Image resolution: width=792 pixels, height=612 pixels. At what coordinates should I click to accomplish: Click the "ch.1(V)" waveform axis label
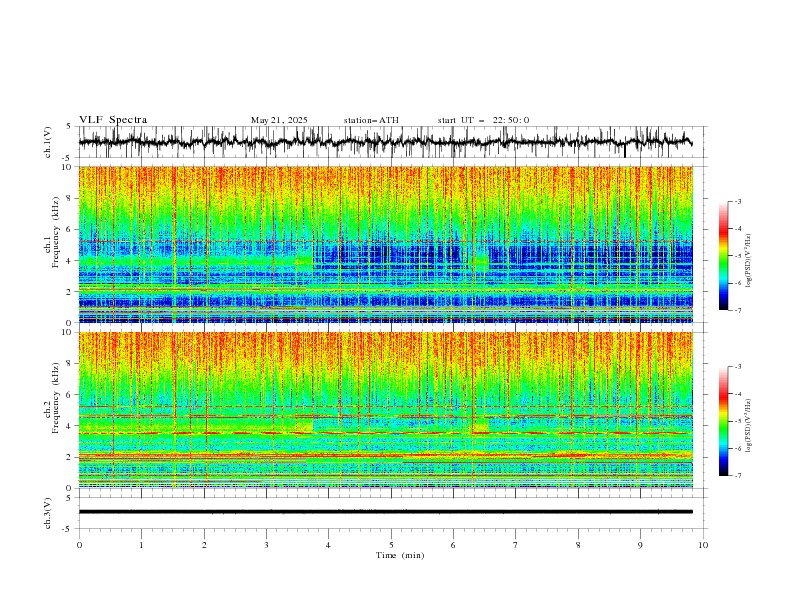tap(48, 142)
